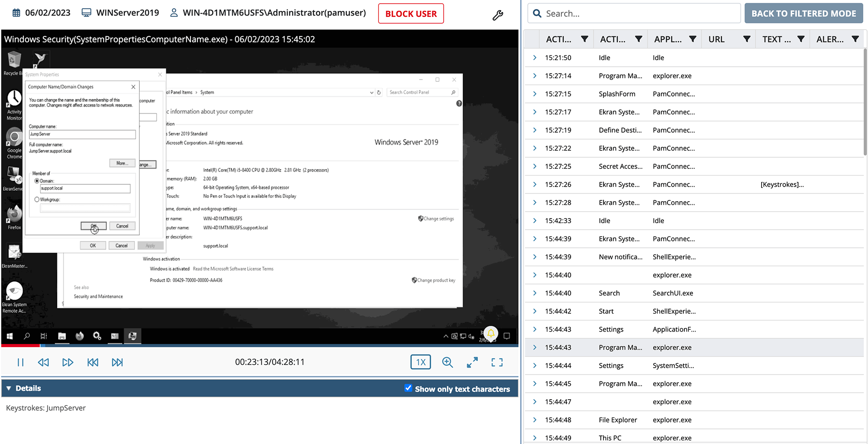Expand the 15:21:50 Idle record
Screen dimensions: 868x444
pos(535,58)
